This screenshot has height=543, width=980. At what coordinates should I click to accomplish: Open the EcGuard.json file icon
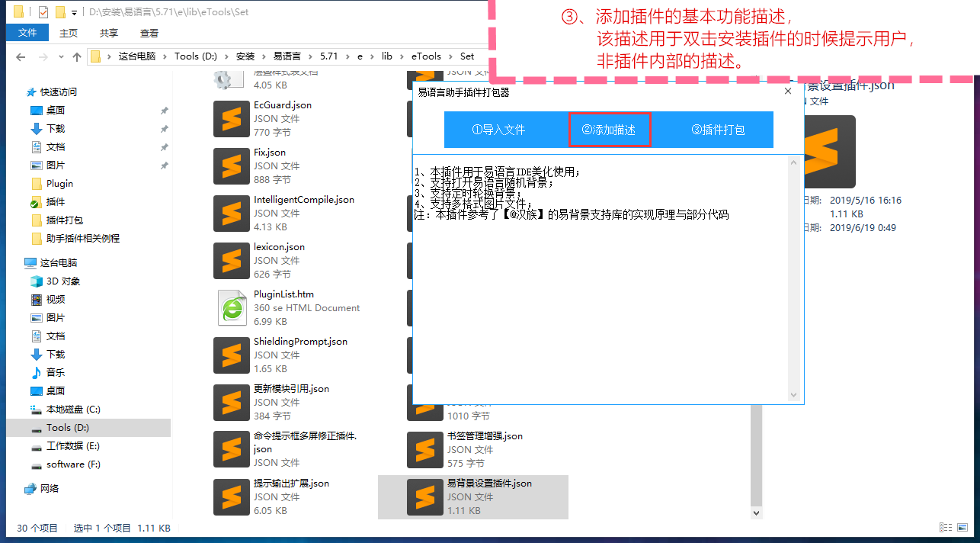point(232,118)
